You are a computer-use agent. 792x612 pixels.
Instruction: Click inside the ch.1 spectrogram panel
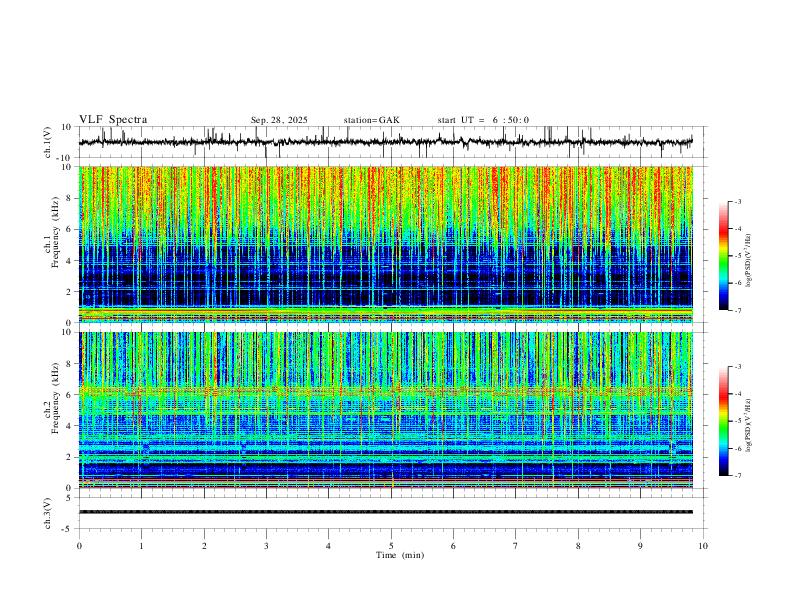click(386, 244)
